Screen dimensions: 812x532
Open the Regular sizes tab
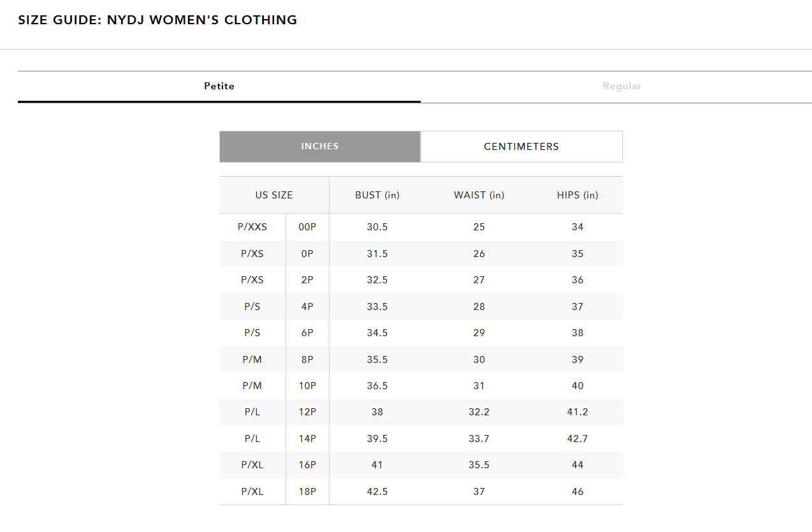coord(621,86)
